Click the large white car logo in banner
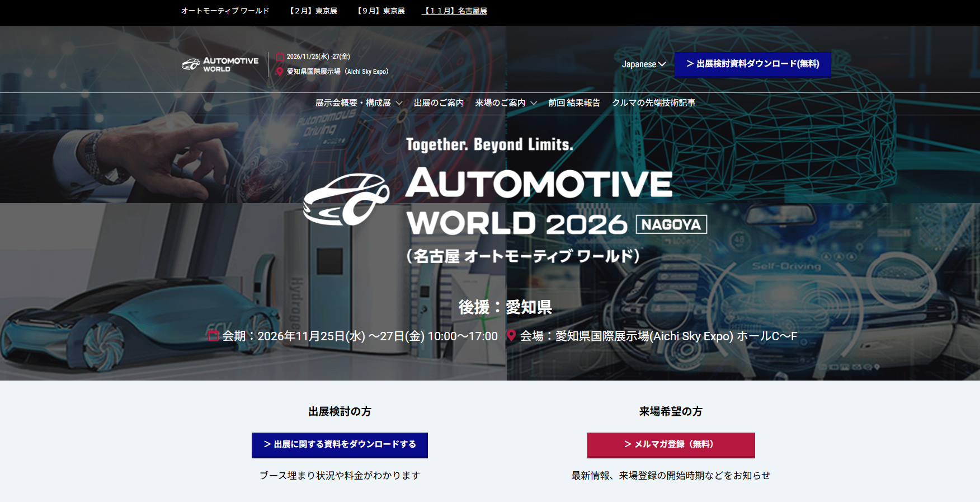980x502 pixels. pyautogui.click(x=346, y=200)
